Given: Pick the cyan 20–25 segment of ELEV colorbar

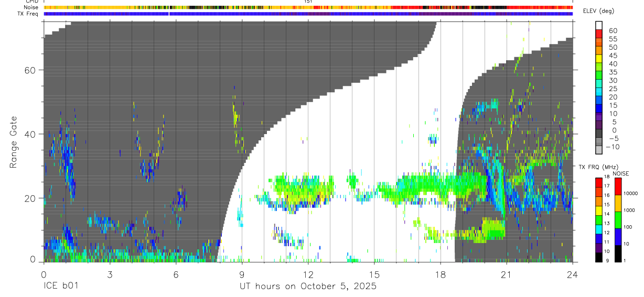Looking at the screenshot, I should (599, 93).
